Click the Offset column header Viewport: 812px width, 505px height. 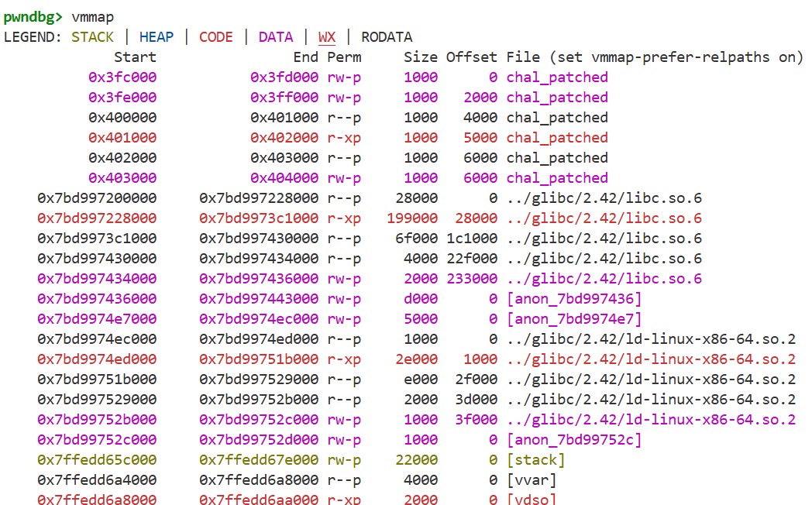(471, 57)
